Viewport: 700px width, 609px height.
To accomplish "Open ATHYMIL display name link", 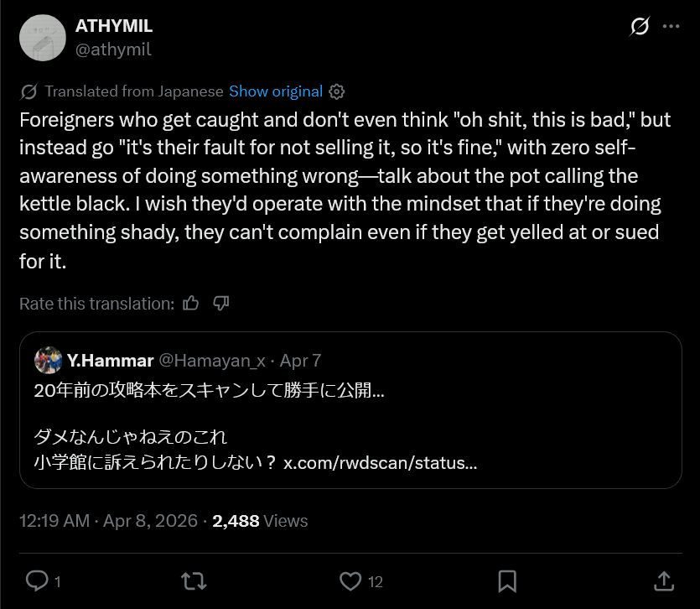I will (114, 26).
